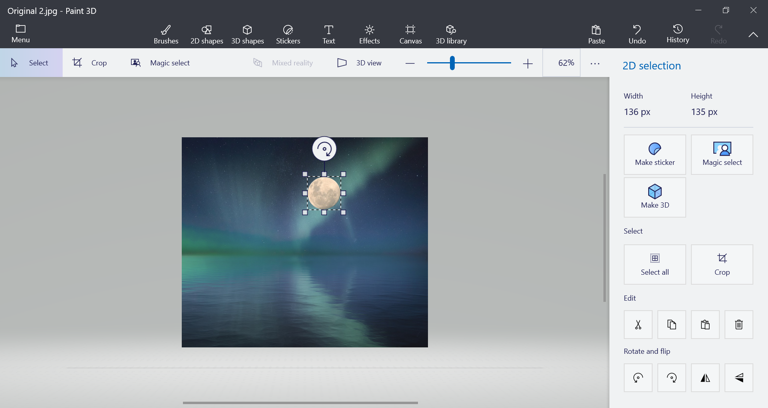The image size is (768, 408).
Task: Cut the selection using scissors icon
Action: (x=638, y=325)
